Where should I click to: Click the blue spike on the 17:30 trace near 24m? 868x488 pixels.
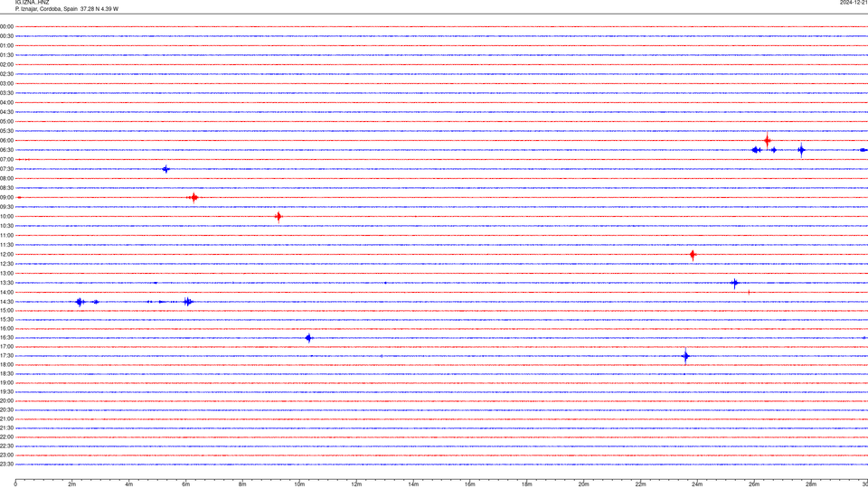pyautogui.click(x=685, y=356)
